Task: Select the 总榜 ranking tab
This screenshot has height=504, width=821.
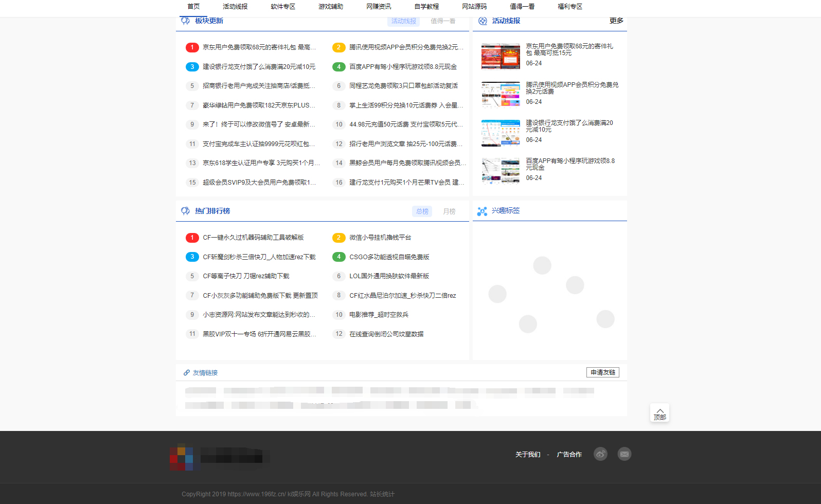Action: point(422,211)
